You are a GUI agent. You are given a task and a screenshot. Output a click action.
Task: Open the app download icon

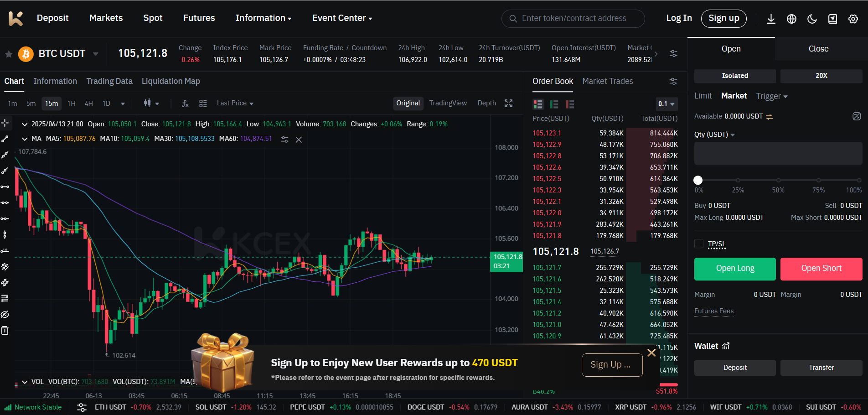pos(771,19)
